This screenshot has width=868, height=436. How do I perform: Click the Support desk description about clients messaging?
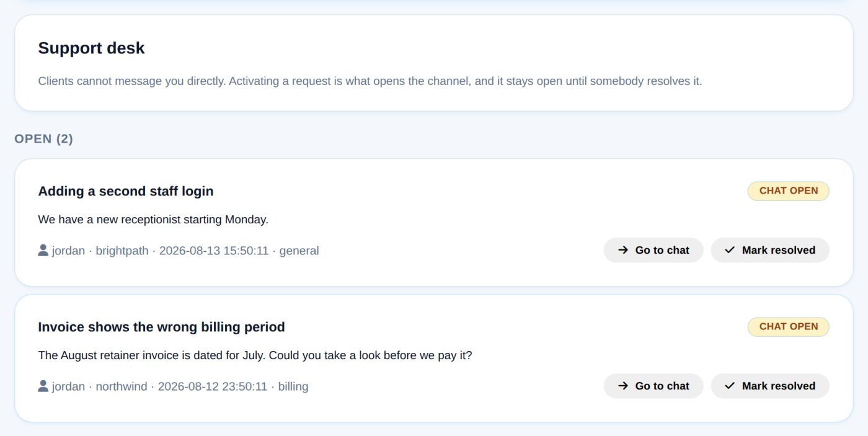(x=370, y=81)
